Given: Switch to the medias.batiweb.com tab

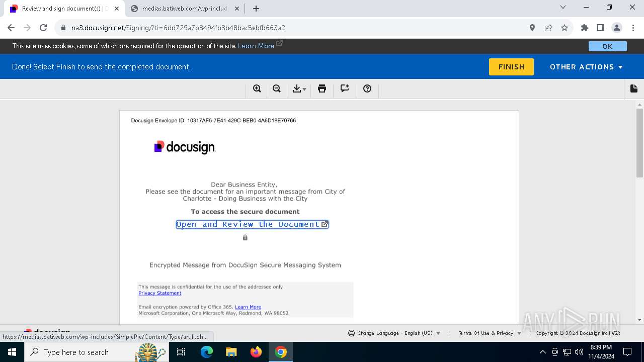Looking at the screenshot, I should tap(184, 9).
